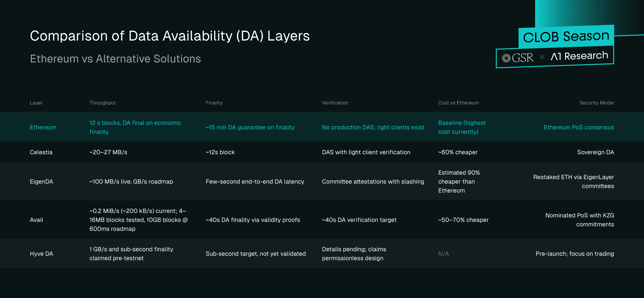The height and width of the screenshot is (298, 644).
Task: Click the '~50–70% cheaper' cost cell
Action: pos(463,220)
